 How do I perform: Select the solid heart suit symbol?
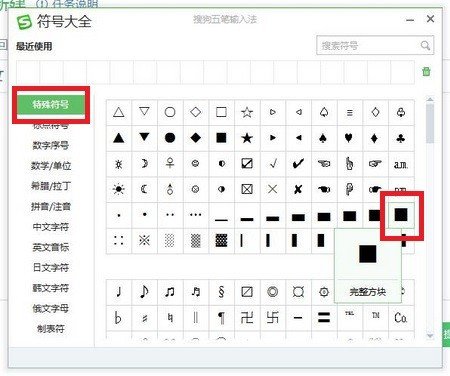click(x=349, y=138)
